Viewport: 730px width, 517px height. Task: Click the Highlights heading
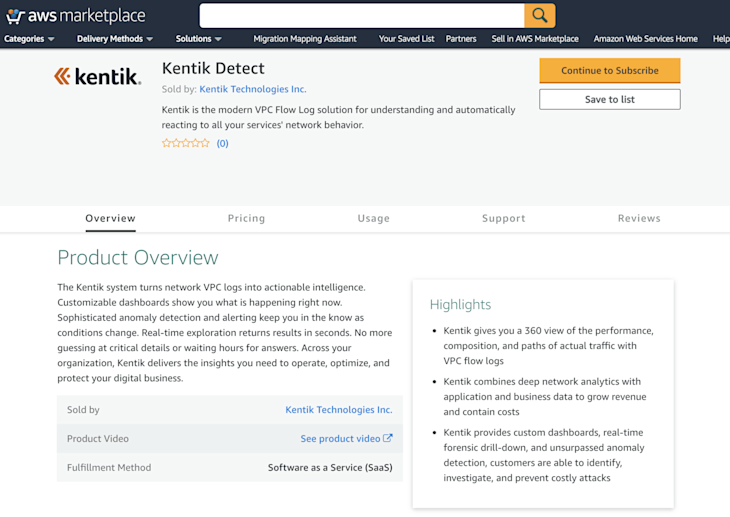point(460,304)
